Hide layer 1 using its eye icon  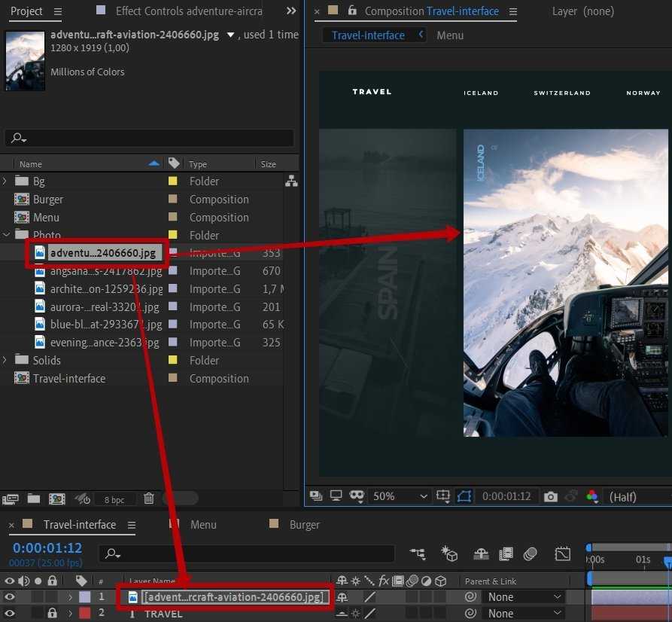click(10, 597)
